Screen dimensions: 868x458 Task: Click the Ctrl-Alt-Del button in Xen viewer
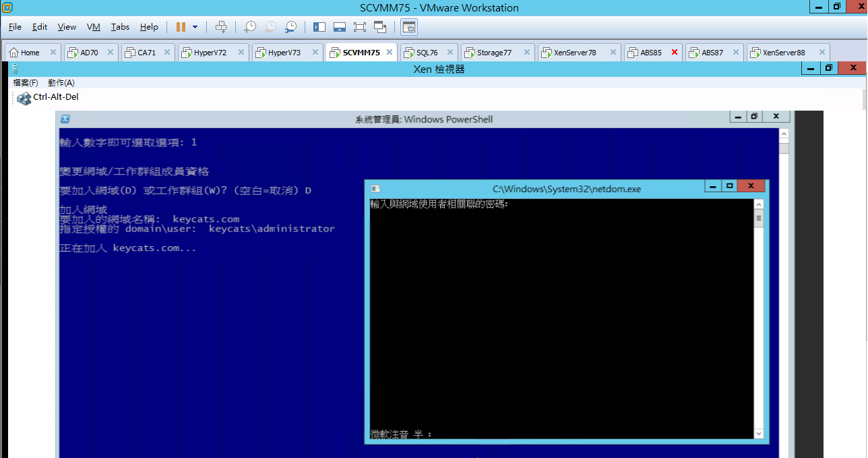pyautogui.click(x=48, y=98)
